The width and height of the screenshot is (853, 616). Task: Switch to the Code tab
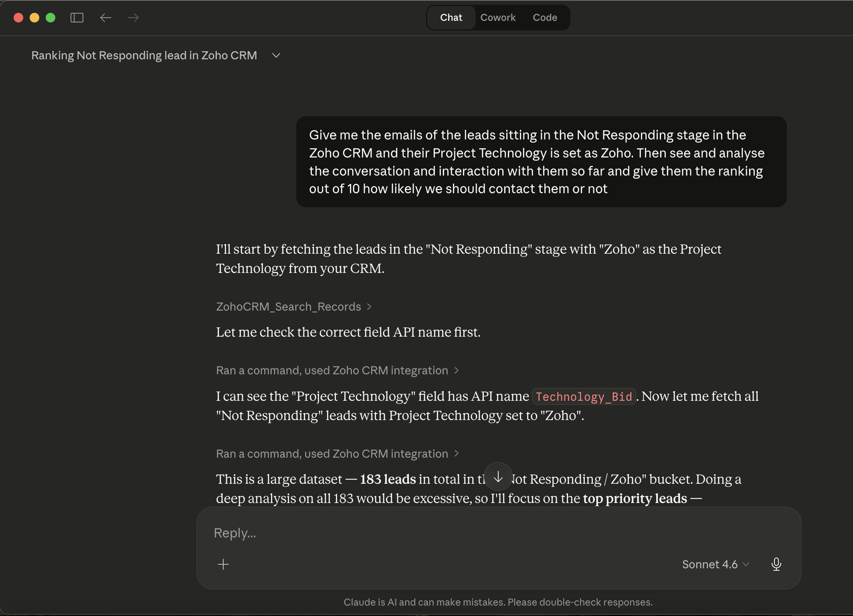[545, 18]
